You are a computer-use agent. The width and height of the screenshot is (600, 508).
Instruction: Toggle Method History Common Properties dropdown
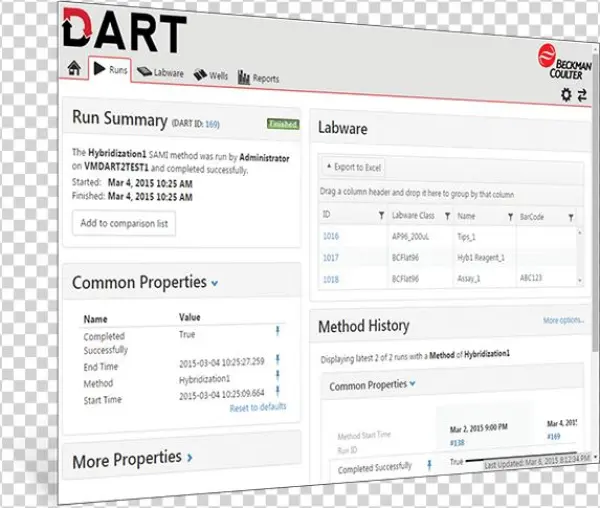pyautogui.click(x=412, y=383)
